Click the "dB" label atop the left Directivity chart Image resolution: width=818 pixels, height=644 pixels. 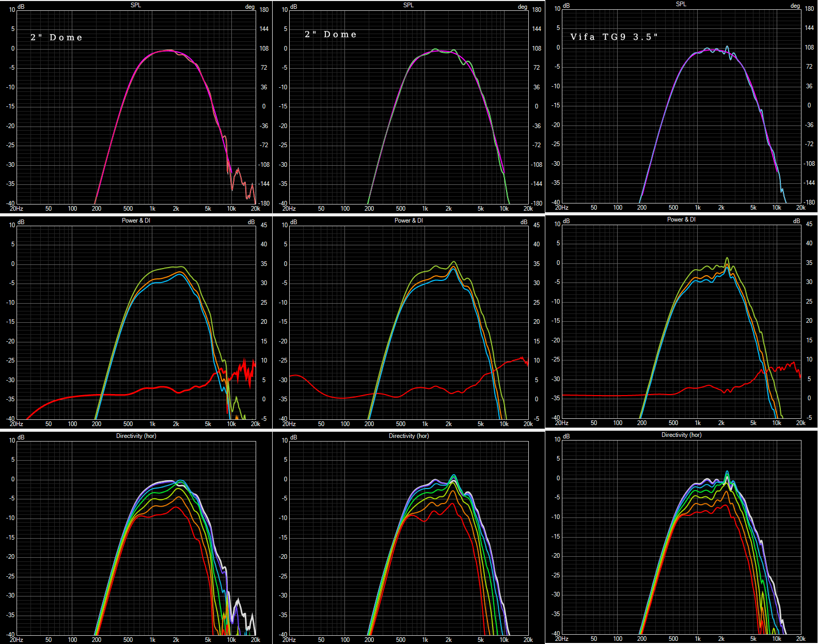[21, 437]
